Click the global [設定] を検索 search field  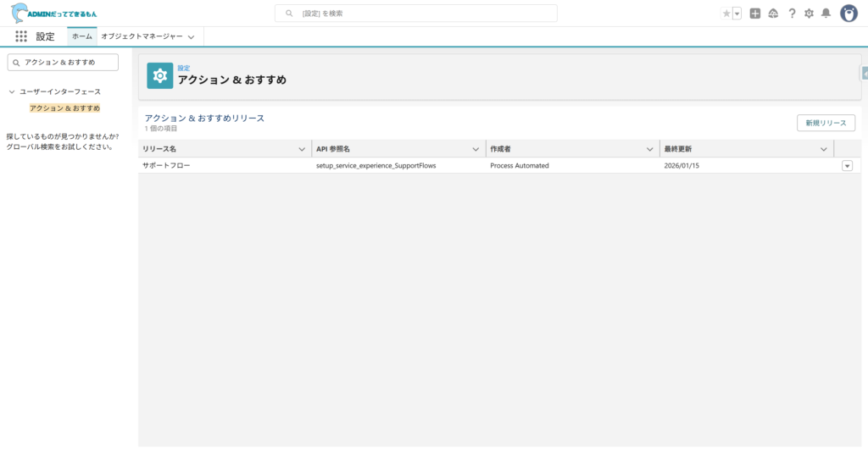click(x=415, y=14)
